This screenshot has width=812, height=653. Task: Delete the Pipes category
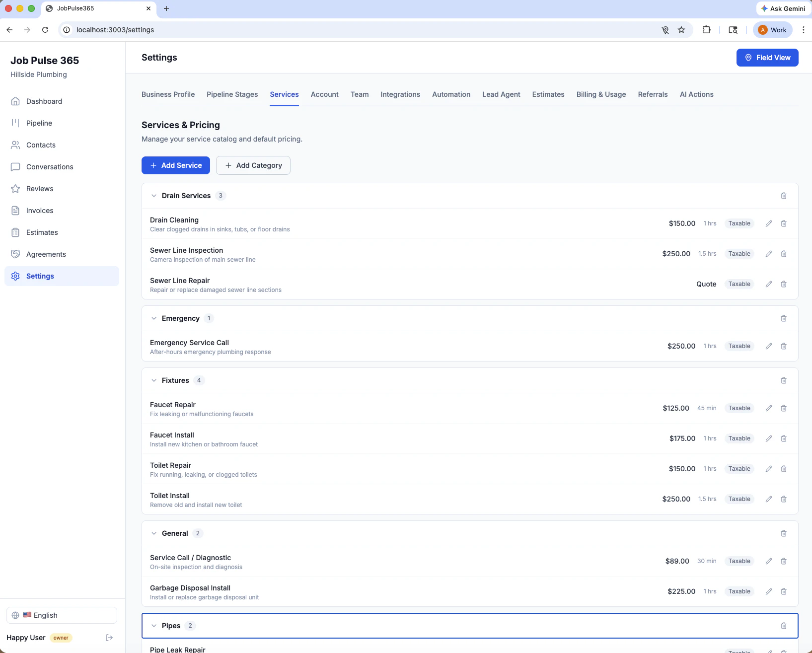coord(784,626)
